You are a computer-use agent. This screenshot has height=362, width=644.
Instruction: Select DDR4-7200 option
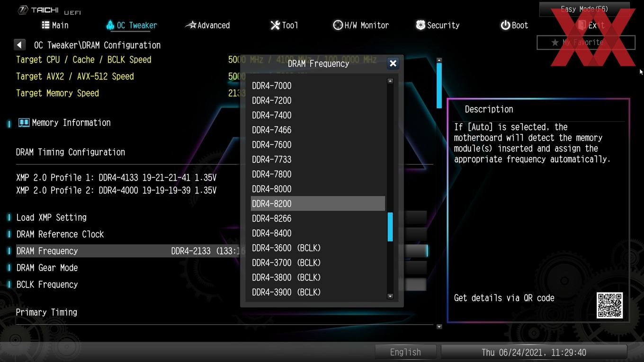pos(318,100)
